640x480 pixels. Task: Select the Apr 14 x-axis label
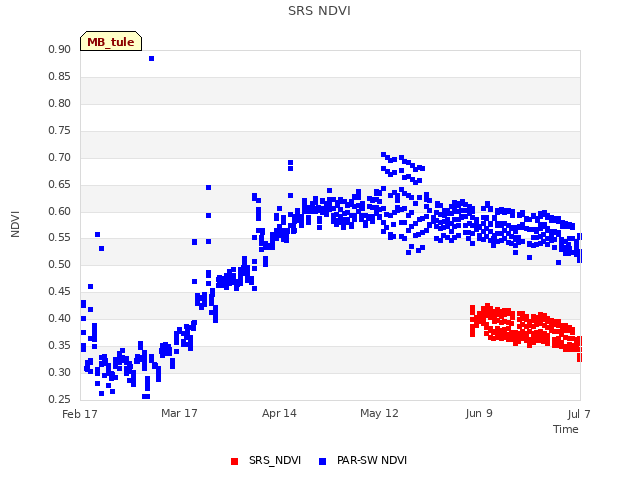pyautogui.click(x=279, y=413)
